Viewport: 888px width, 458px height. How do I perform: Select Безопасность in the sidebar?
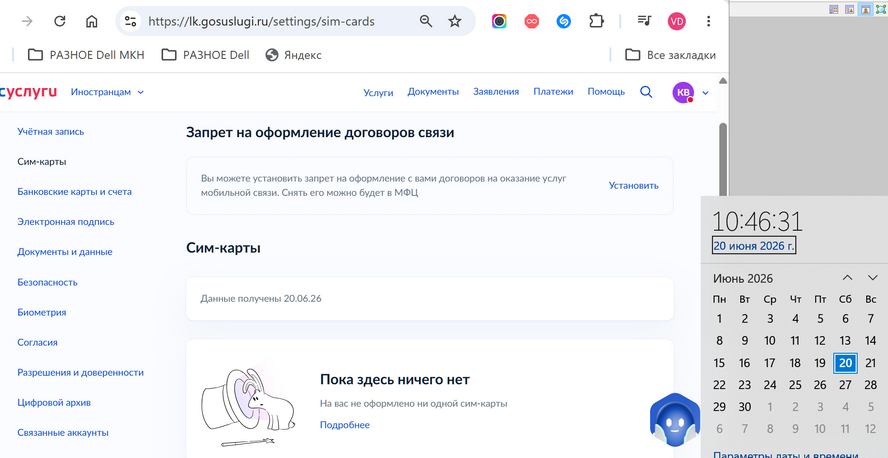pos(48,282)
